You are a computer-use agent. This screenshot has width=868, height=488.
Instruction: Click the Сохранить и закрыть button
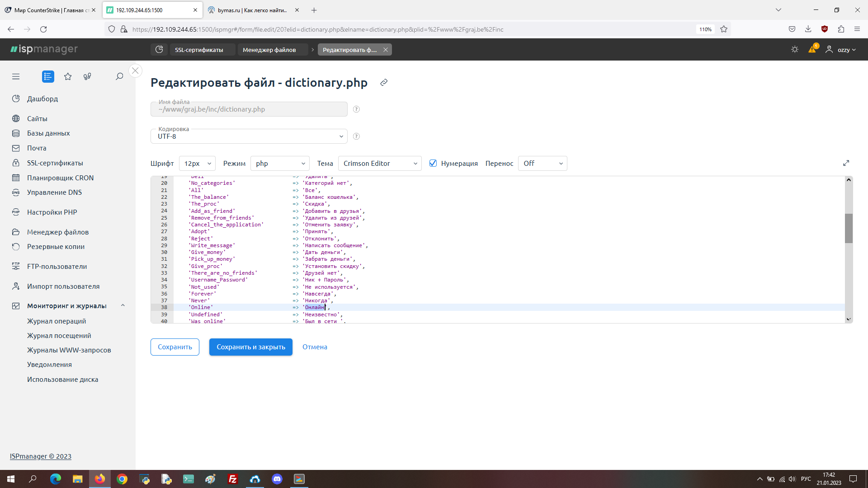250,347
